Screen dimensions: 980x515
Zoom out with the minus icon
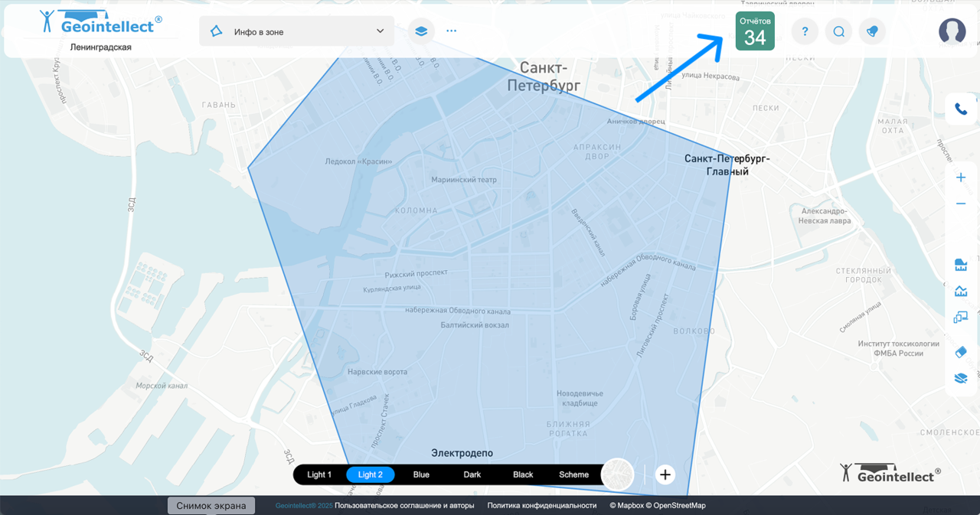(961, 204)
